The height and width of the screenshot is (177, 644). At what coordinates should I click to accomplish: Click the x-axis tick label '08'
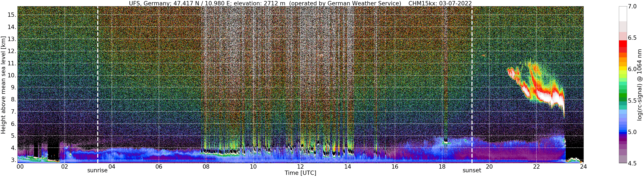[206, 166]
